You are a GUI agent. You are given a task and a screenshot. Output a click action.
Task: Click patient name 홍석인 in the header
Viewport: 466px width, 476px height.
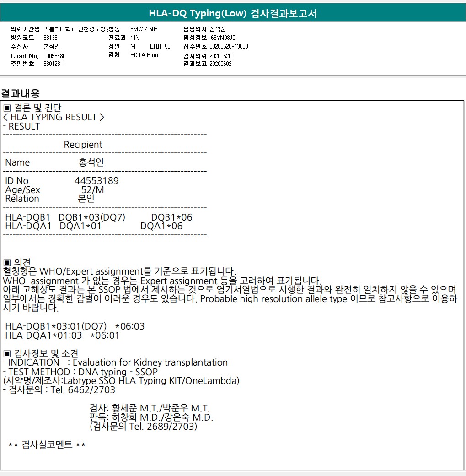point(51,46)
